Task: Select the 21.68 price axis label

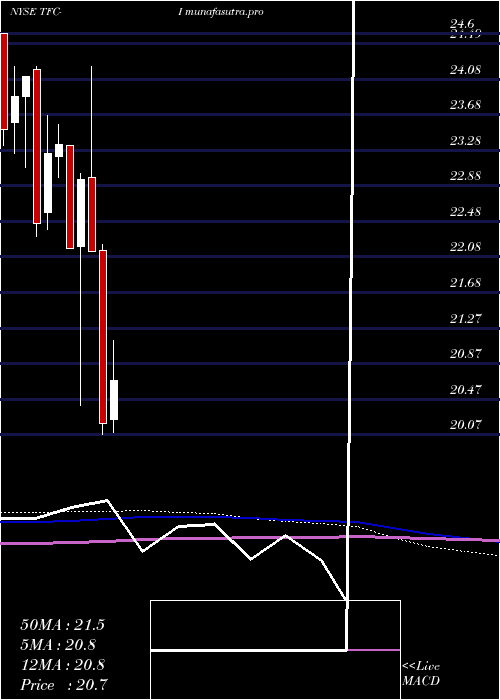Action: (465, 283)
